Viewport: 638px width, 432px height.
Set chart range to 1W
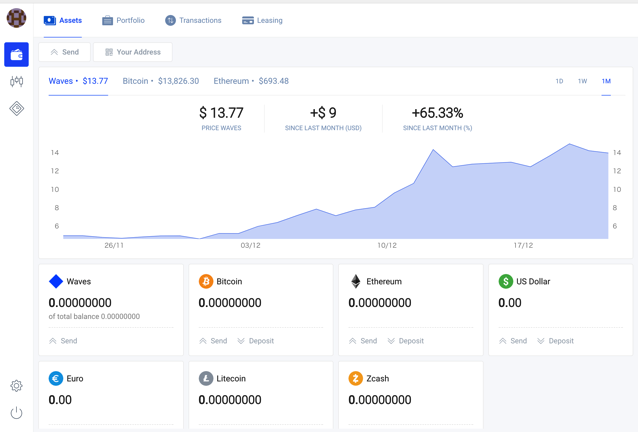click(582, 81)
